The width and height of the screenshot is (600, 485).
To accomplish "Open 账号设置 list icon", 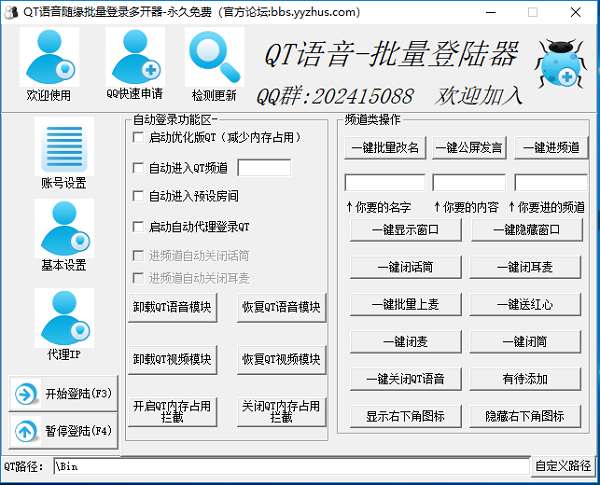I will (64, 147).
